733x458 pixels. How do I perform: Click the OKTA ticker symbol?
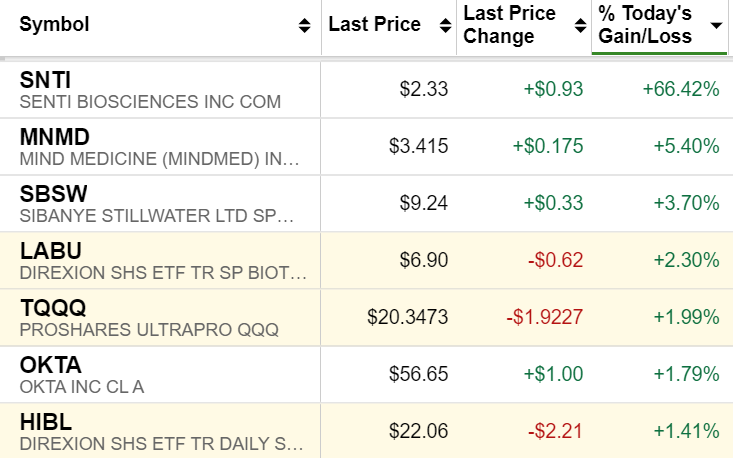[50, 365]
